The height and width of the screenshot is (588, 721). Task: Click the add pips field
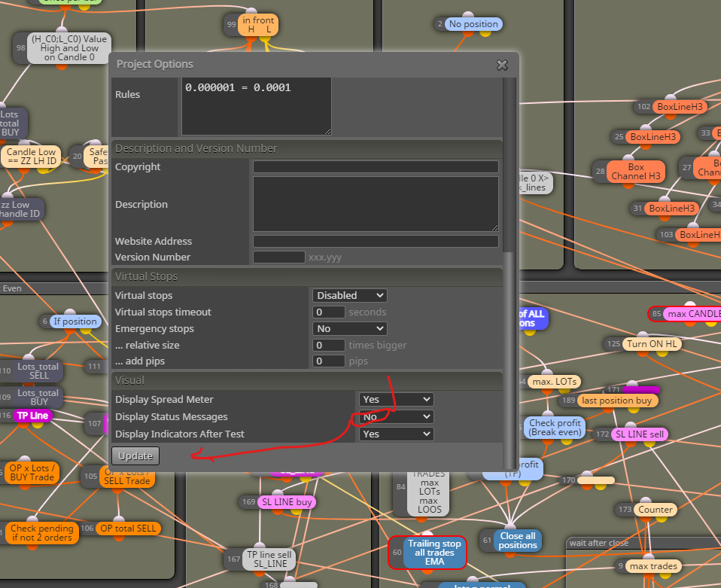(x=329, y=361)
